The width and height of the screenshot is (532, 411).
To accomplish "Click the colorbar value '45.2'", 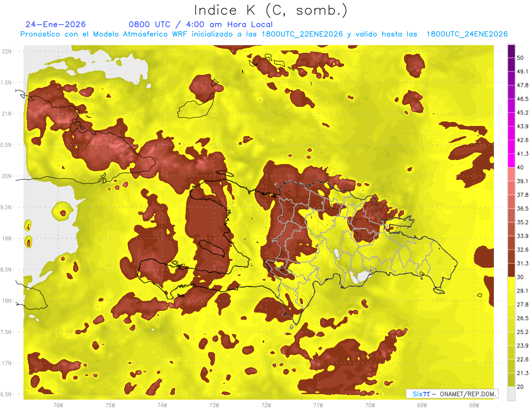I will click(523, 113).
